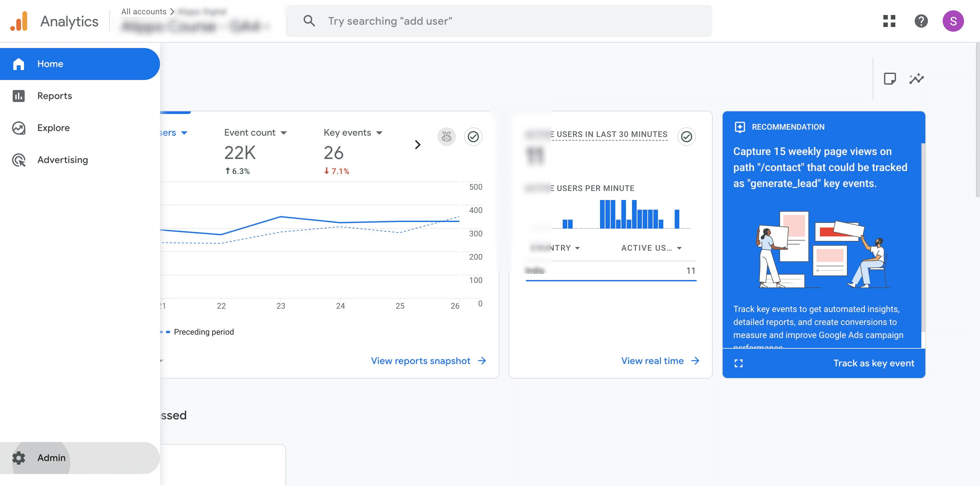
Task: Click the anomaly medal icon on chart card
Action: click(x=446, y=137)
